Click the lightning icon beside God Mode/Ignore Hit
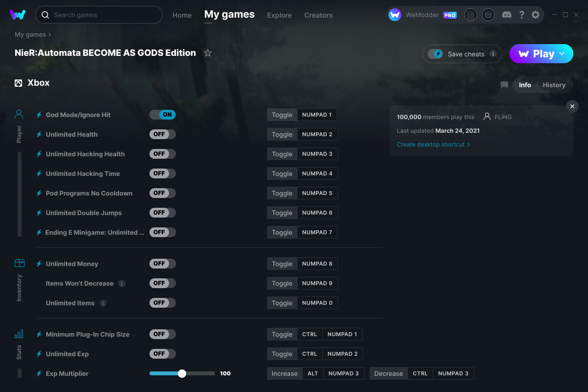The height and width of the screenshot is (392, 588). (x=39, y=115)
